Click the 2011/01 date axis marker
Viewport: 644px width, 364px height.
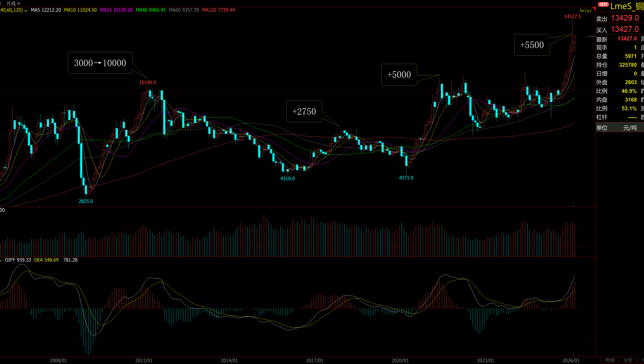point(144,360)
